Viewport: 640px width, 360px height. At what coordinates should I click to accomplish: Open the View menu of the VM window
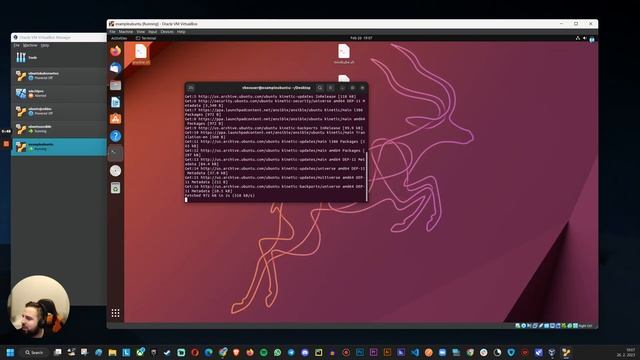pos(140,31)
